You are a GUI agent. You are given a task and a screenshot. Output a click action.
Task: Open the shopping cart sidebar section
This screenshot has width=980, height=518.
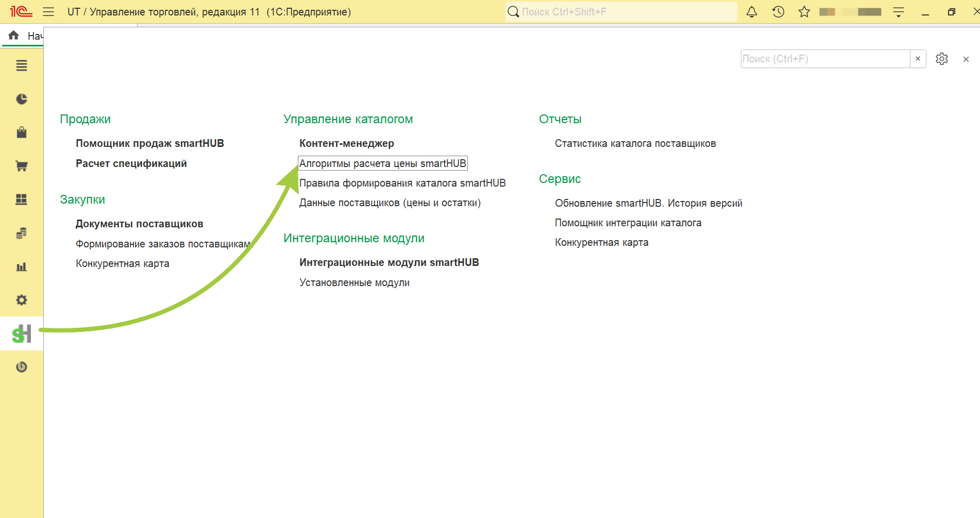(x=22, y=166)
